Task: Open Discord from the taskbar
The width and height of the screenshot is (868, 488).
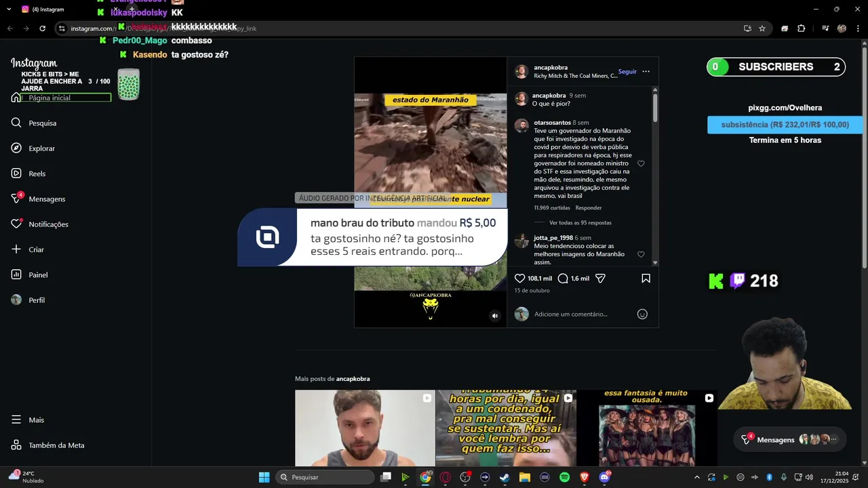Action: [x=604, y=477]
